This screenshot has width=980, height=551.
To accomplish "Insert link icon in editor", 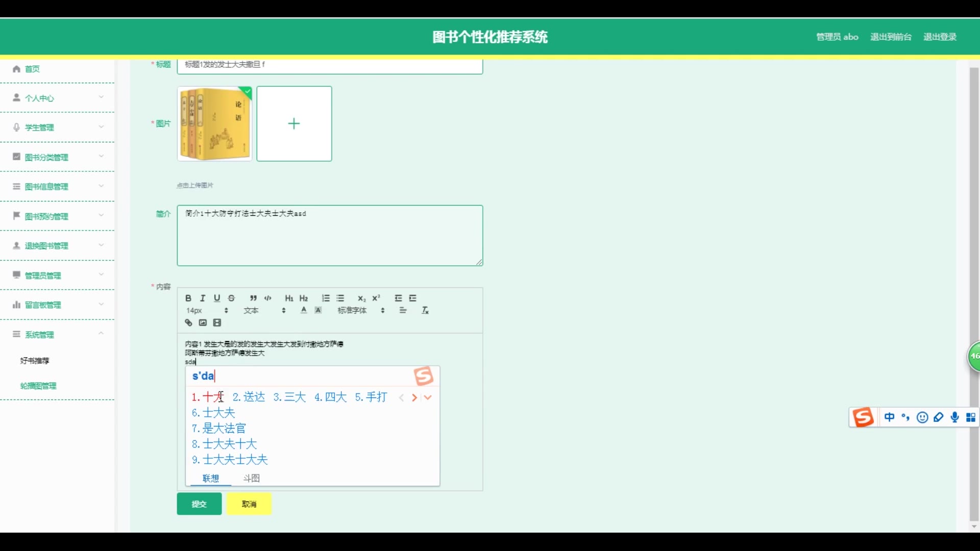I will coord(188,323).
